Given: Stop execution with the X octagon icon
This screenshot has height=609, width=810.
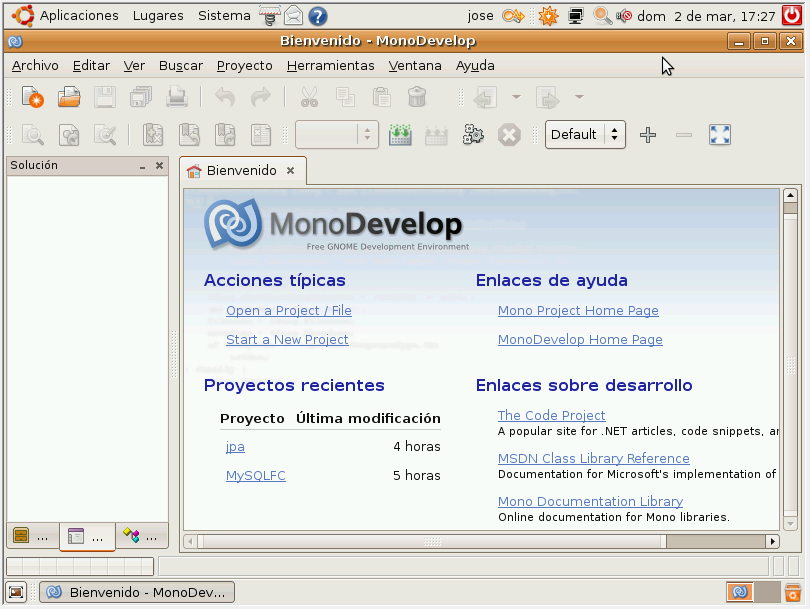Looking at the screenshot, I should [509, 135].
